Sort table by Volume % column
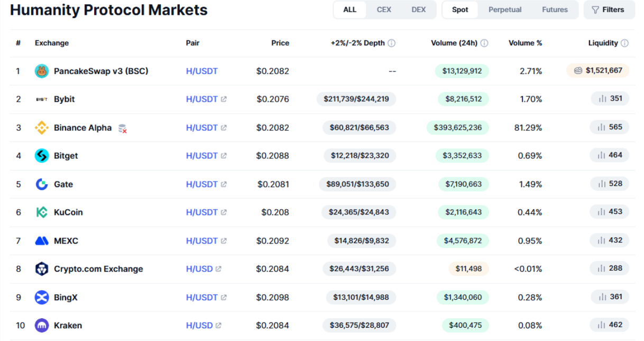 (x=525, y=43)
